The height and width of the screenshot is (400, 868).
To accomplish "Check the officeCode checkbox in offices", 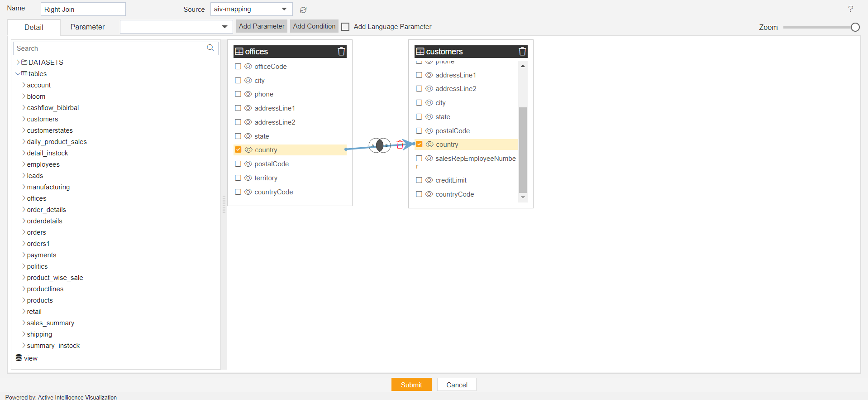I will pos(238,66).
